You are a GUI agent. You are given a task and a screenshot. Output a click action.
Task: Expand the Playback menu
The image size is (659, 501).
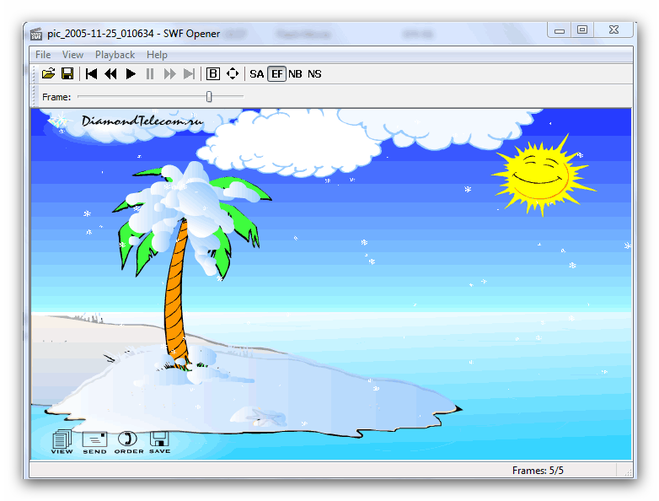[115, 55]
